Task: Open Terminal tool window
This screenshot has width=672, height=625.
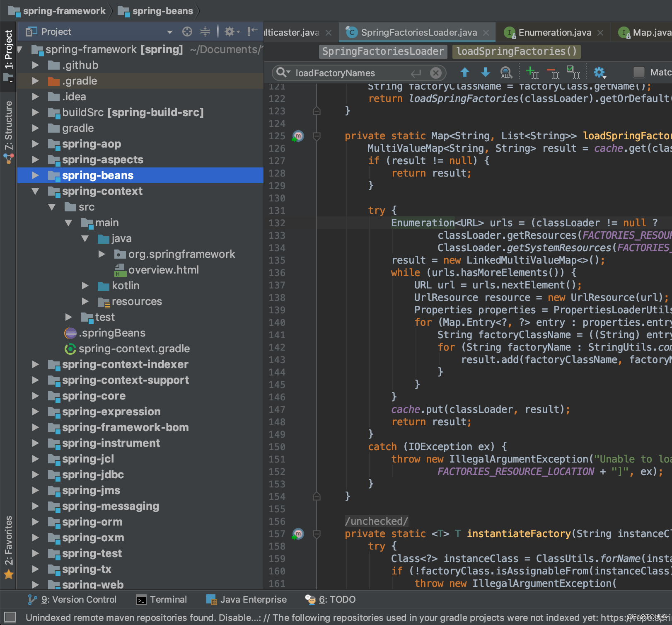Action: (162, 600)
